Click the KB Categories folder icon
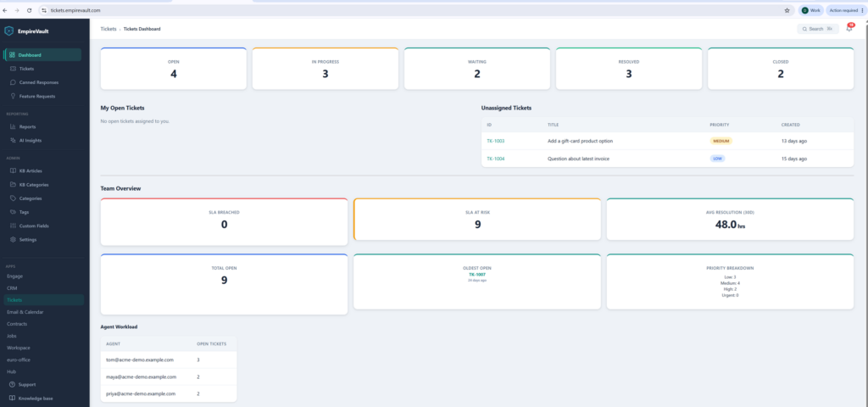Image resolution: width=868 pixels, height=407 pixels. point(14,185)
